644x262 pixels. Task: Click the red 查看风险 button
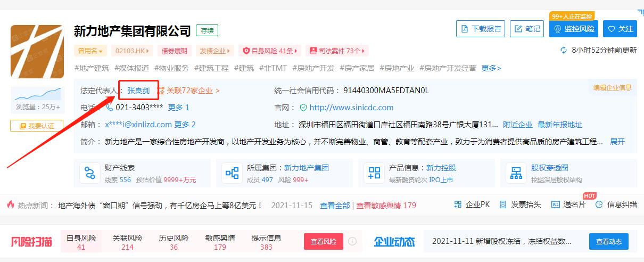coord(324,241)
